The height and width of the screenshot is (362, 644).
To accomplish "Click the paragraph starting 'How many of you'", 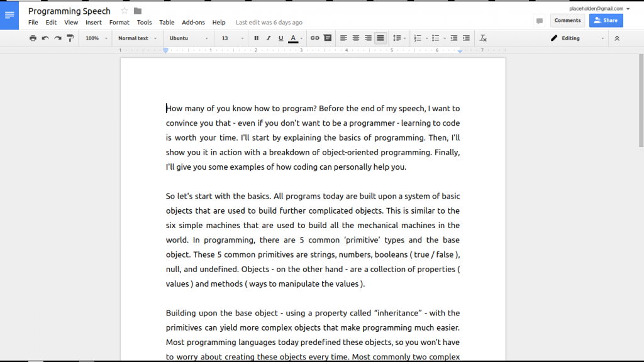I will click(313, 138).
